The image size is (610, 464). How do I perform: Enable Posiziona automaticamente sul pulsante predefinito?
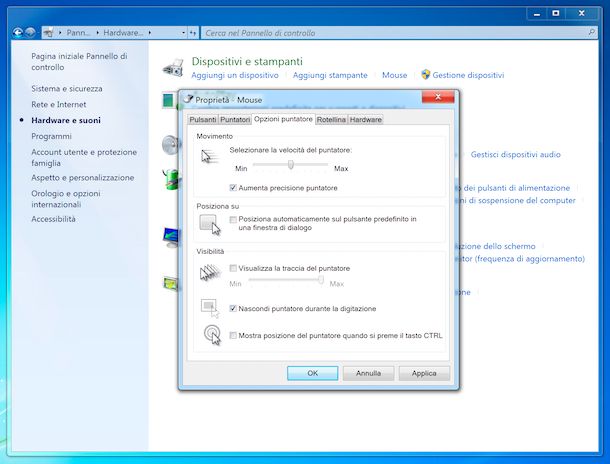[233, 220]
